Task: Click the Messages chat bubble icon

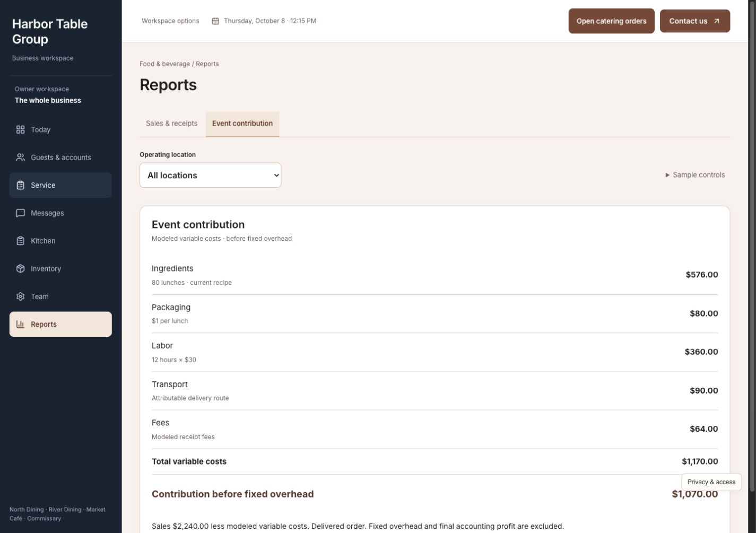Action: click(20, 213)
